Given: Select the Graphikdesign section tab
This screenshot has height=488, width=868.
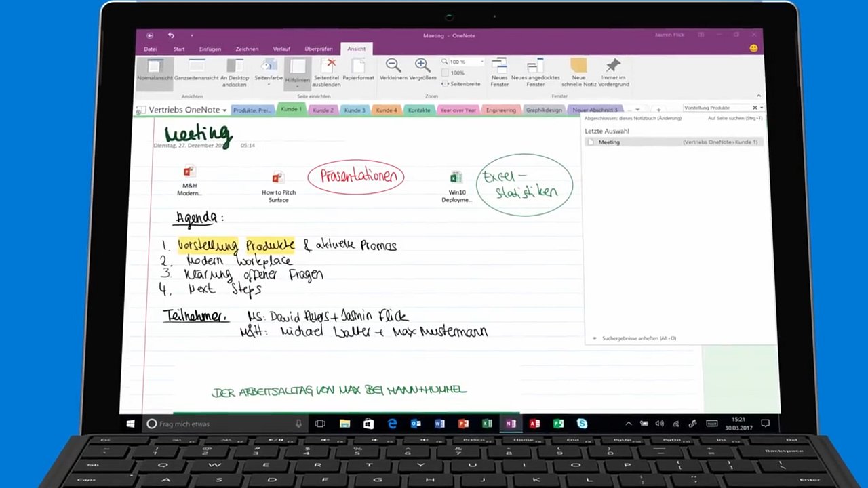Looking at the screenshot, I should click(544, 110).
